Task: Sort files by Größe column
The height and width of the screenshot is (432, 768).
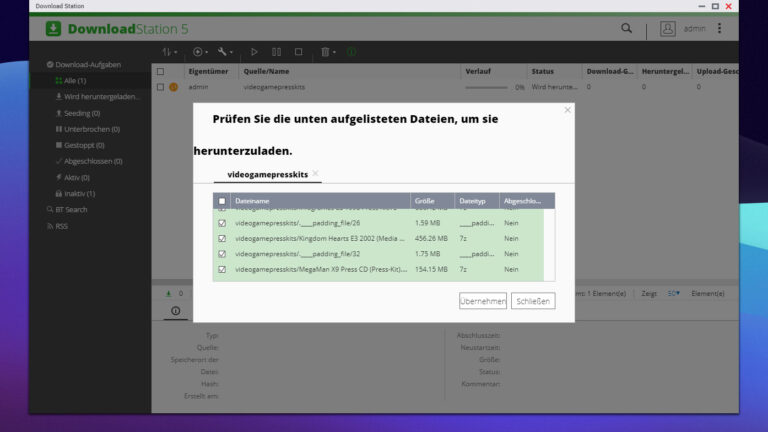Action: pos(432,201)
